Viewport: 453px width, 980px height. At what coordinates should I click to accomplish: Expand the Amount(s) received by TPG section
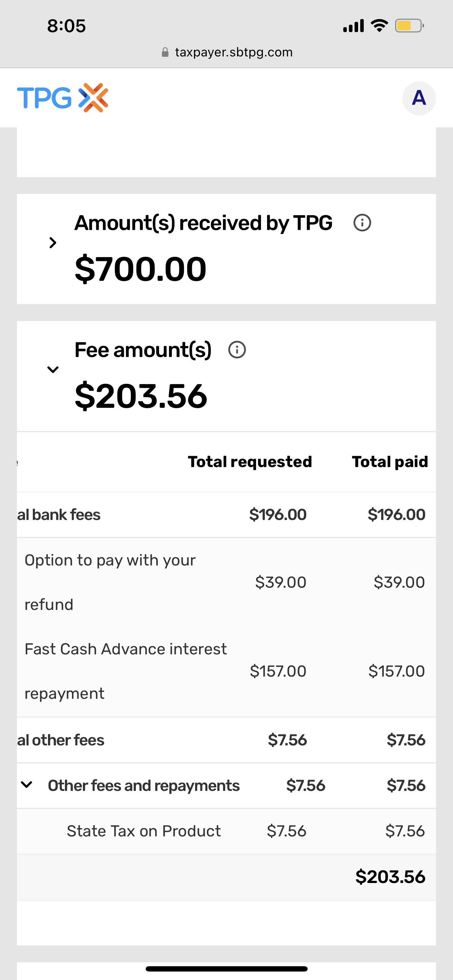coord(53,243)
